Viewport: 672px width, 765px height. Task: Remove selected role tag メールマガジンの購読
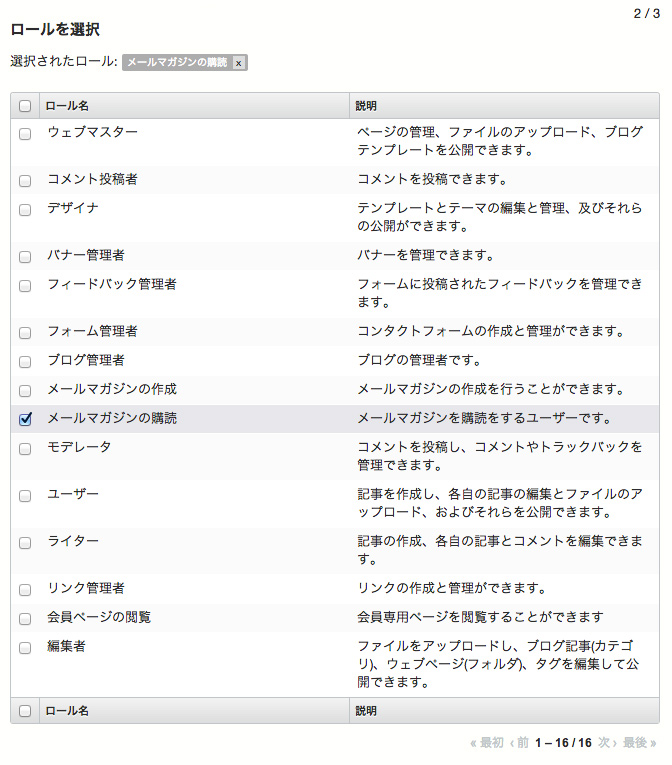pos(238,63)
